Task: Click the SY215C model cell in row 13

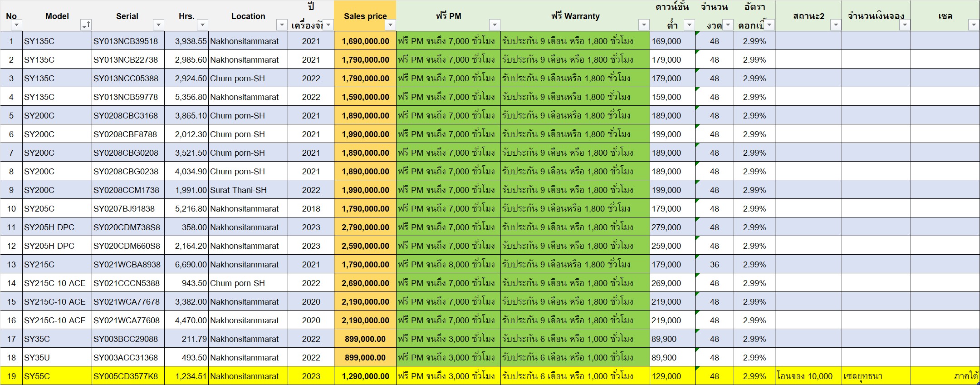Action: point(57,264)
